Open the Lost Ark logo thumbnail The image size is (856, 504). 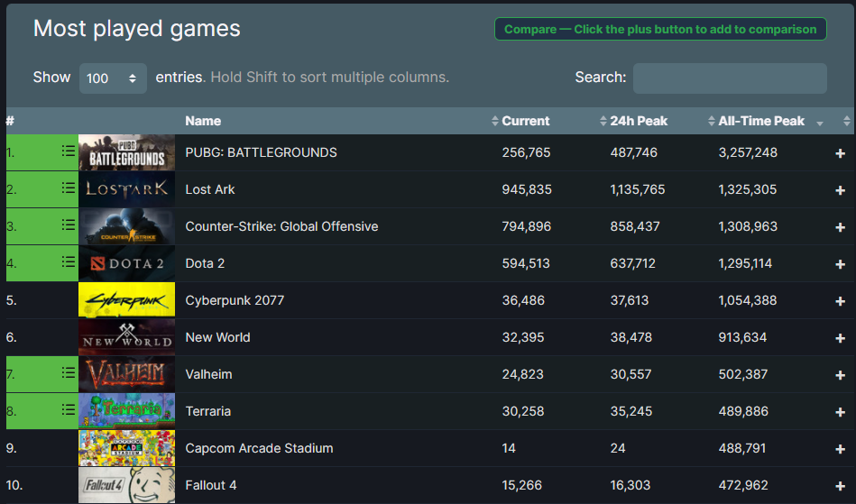point(126,189)
